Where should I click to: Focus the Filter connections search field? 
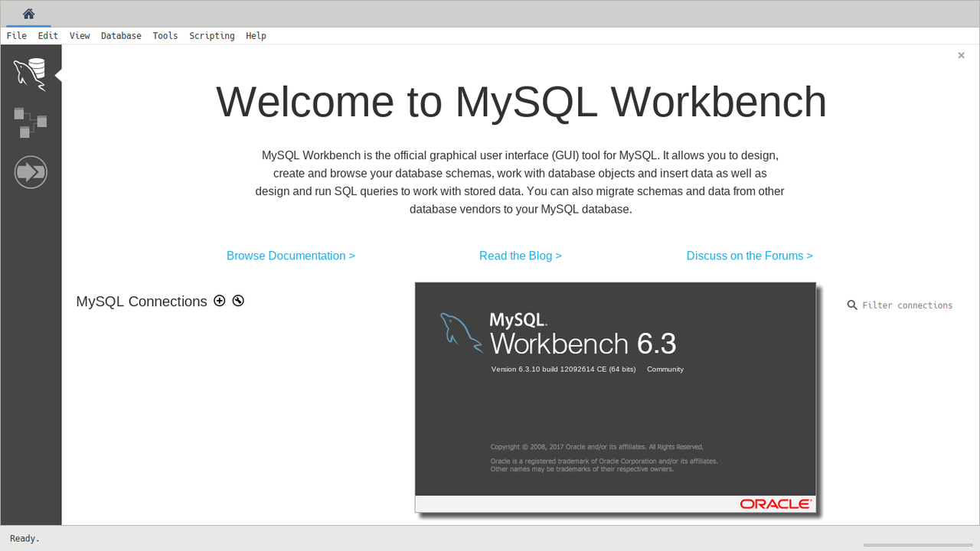(x=907, y=305)
